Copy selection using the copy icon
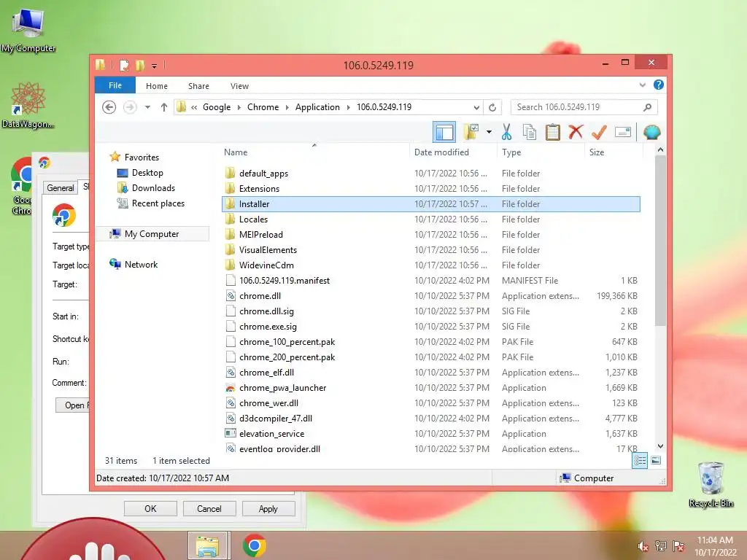The height and width of the screenshot is (560, 747). click(x=530, y=132)
